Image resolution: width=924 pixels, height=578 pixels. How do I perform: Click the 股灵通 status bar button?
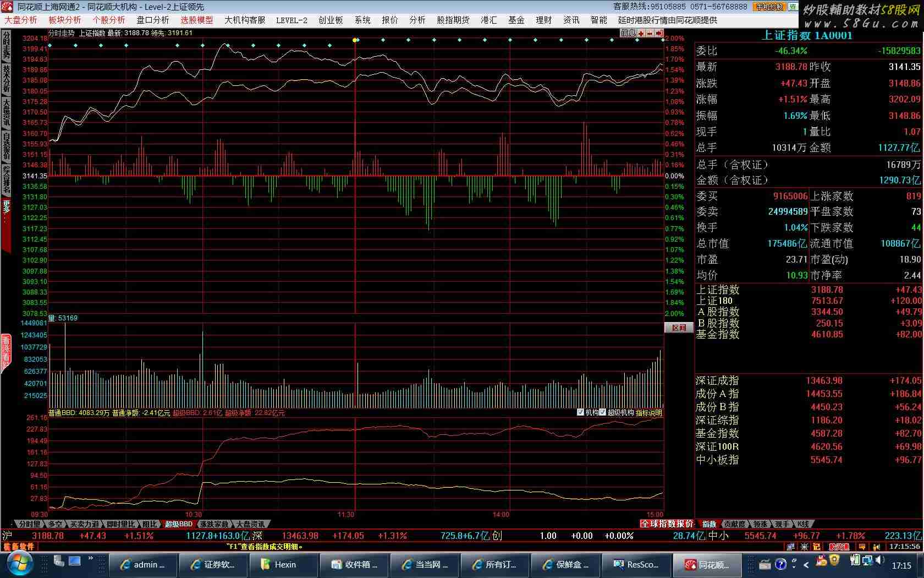839,547
